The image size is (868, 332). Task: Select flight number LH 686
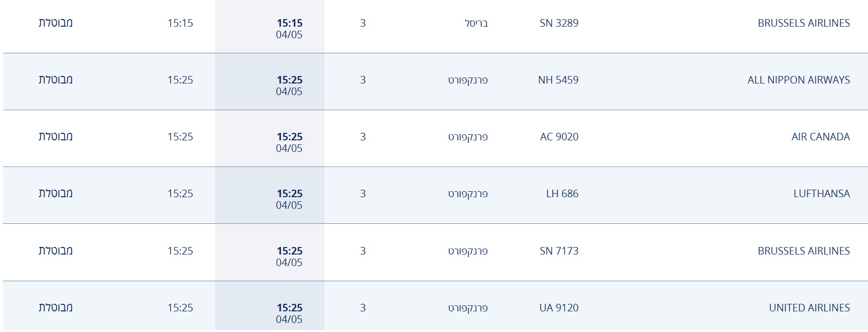point(562,194)
